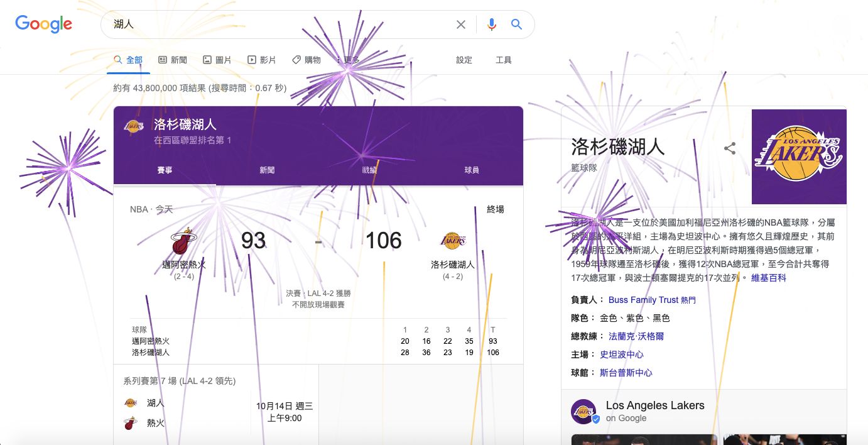Open the 設定 menu

[464, 60]
